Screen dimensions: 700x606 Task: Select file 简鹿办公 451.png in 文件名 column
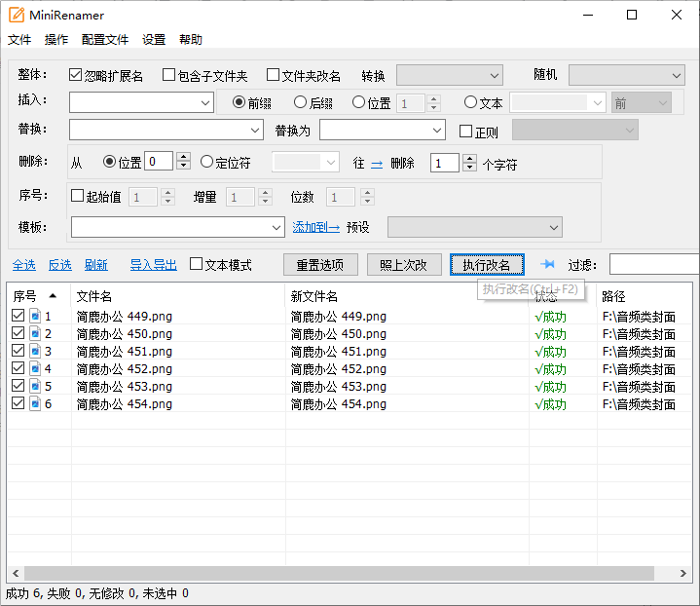(x=124, y=352)
